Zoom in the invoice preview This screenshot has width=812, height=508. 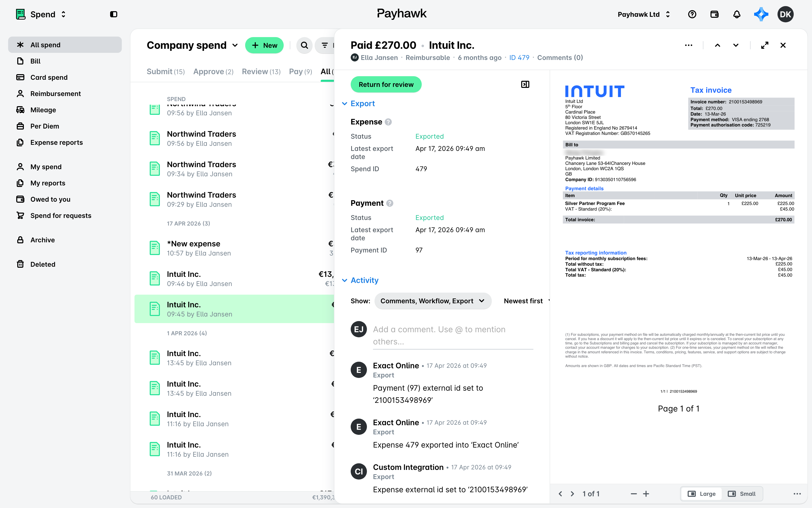[646, 494]
